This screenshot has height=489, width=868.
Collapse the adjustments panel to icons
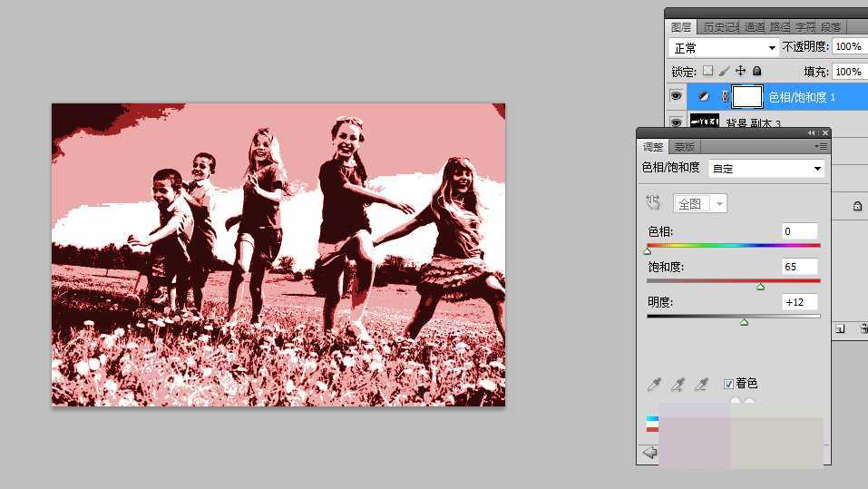coord(811,133)
